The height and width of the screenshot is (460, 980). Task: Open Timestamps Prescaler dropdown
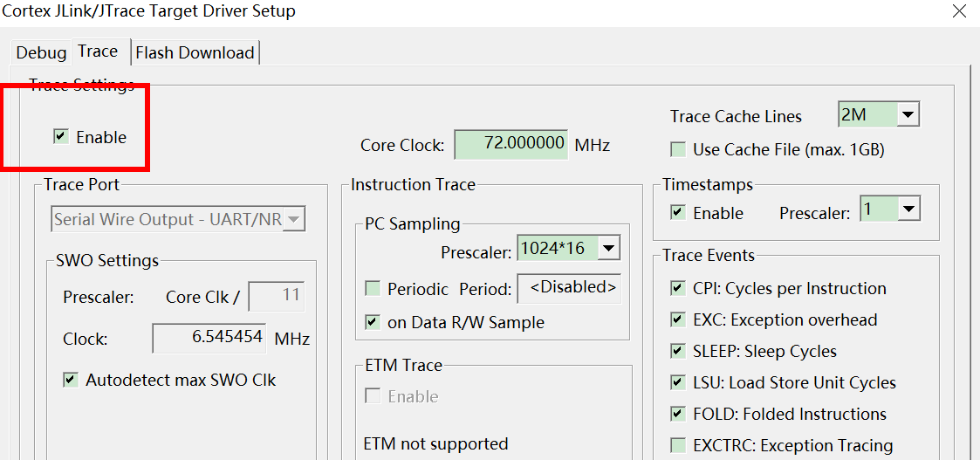pos(908,210)
